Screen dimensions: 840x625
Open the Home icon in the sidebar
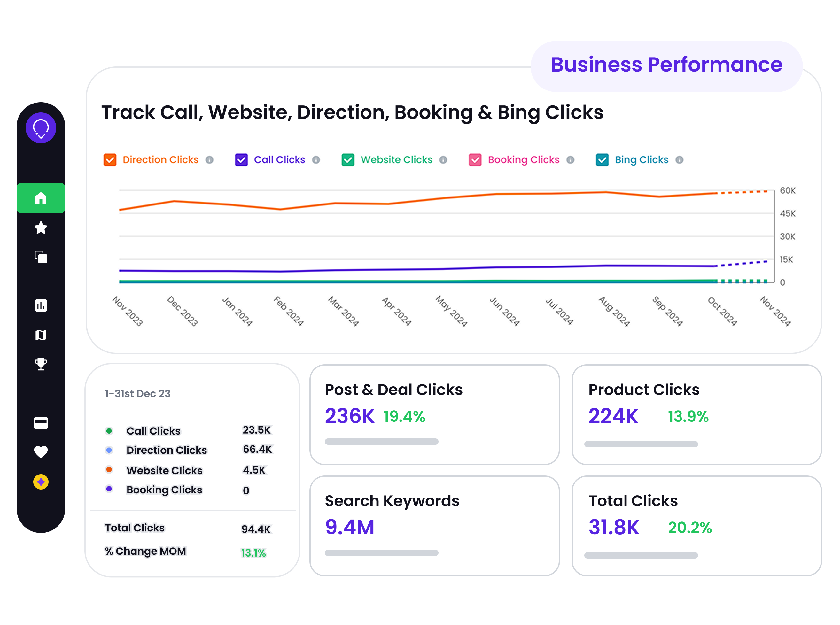pos(41,198)
